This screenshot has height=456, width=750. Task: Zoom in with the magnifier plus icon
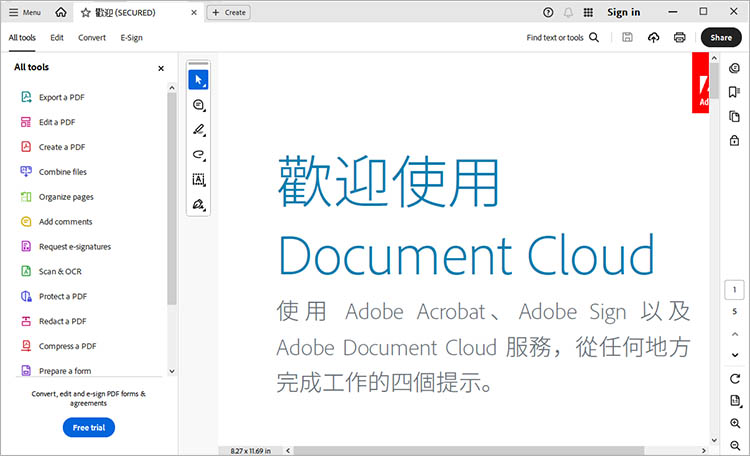pos(735,423)
